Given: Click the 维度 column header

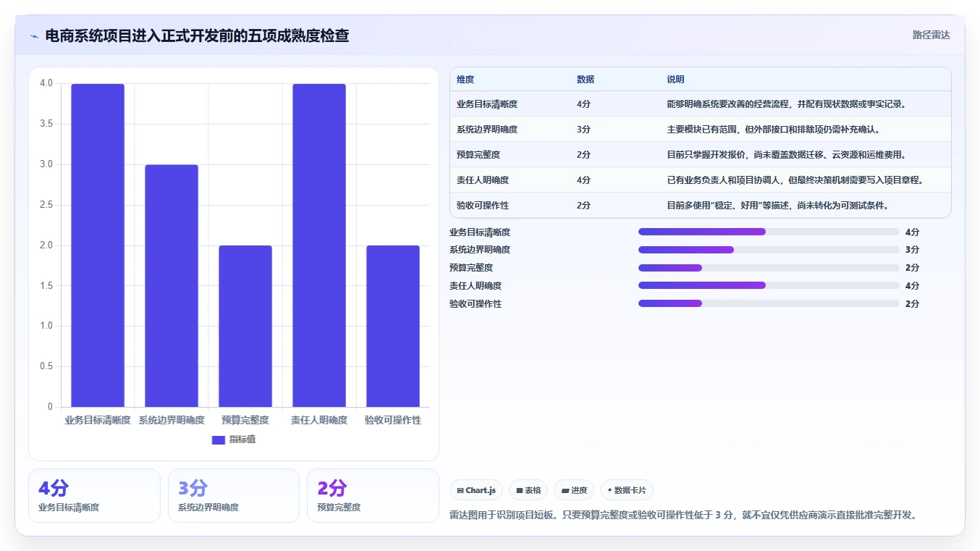Looking at the screenshot, I should [465, 80].
